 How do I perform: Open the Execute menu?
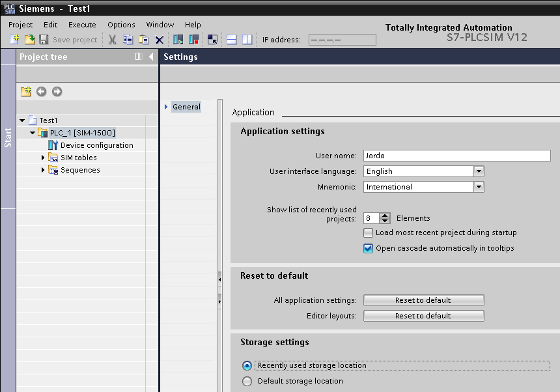pyautogui.click(x=82, y=25)
